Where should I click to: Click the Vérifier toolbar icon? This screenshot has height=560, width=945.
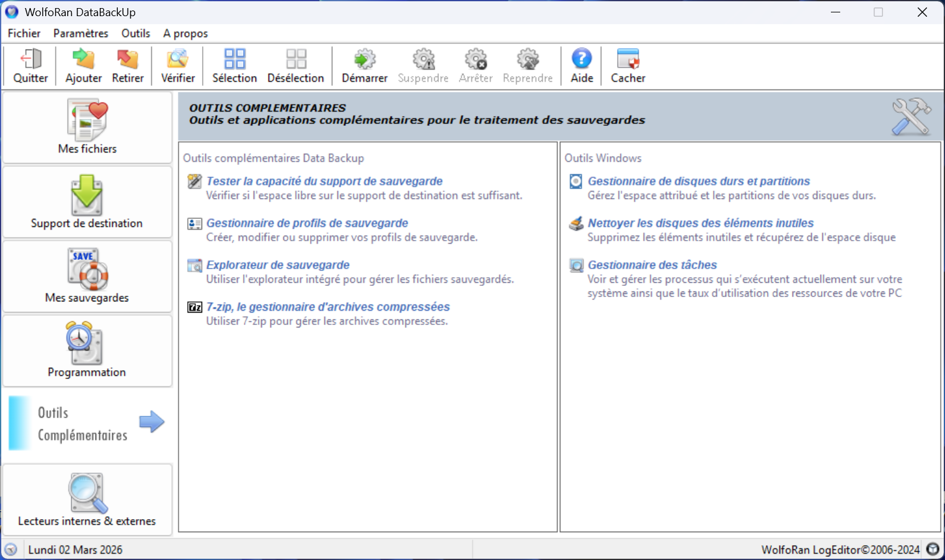tap(177, 60)
